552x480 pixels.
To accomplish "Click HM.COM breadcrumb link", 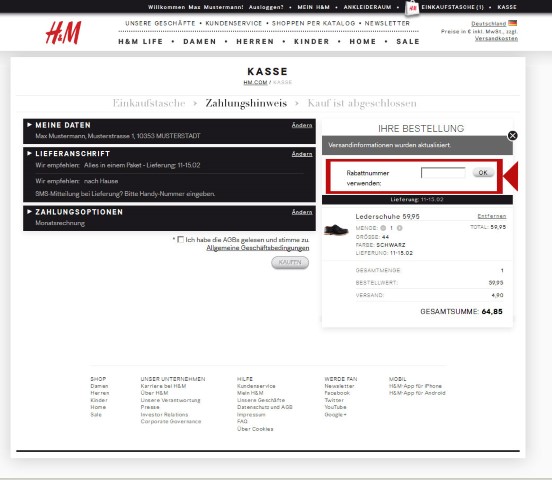I will point(255,82).
